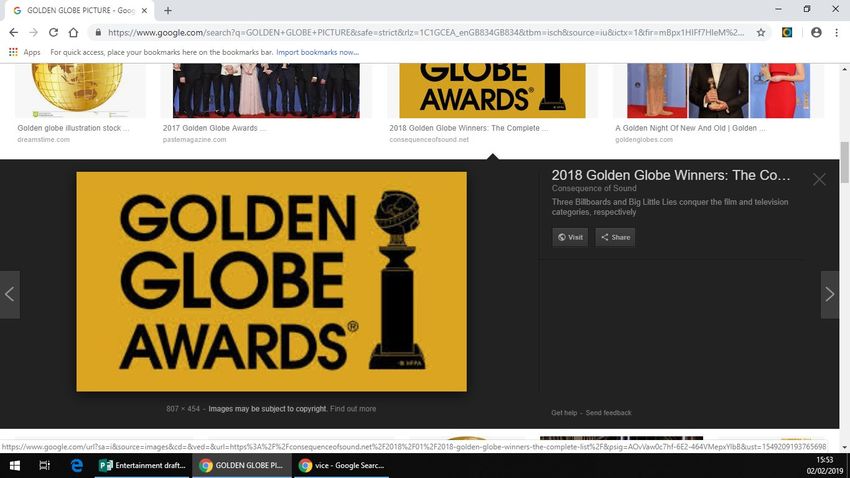Click the 807 × 454 image size text
Screen dimensions: 850x478
pyautogui.click(x=183, y=409)
